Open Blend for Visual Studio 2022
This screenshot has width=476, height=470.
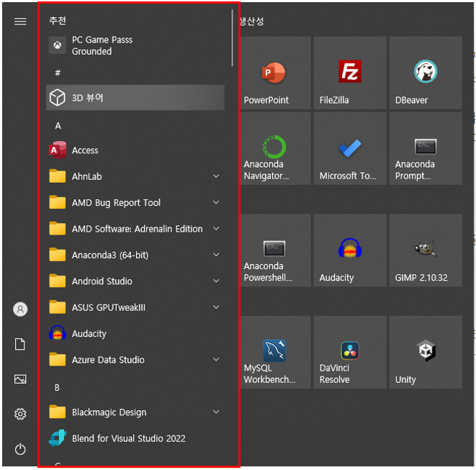tap(135, 438)
